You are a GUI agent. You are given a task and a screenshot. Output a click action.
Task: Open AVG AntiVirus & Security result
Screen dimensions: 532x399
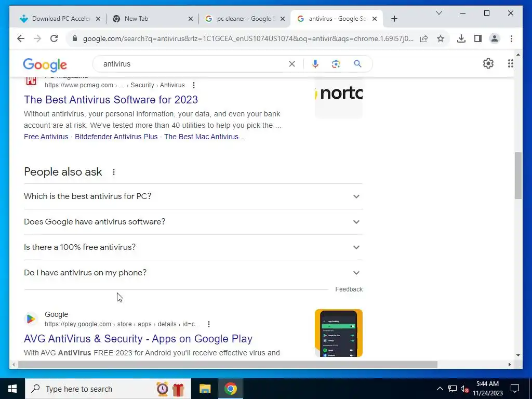click(x=138, y=339)
